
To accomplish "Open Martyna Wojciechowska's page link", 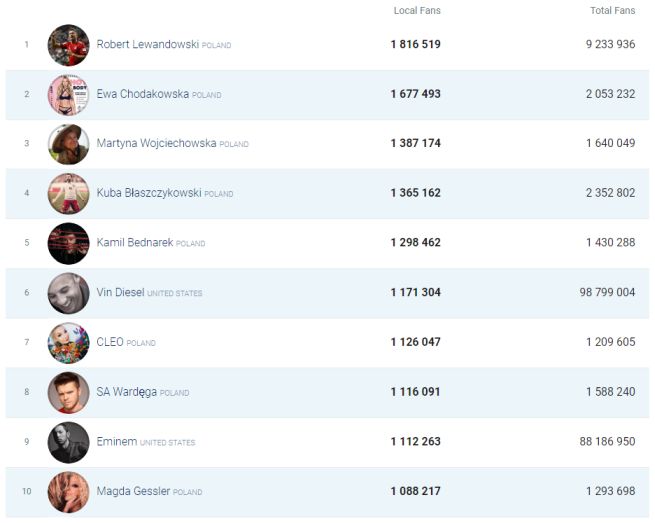I will pyautogui.click(x=156, y=144).
